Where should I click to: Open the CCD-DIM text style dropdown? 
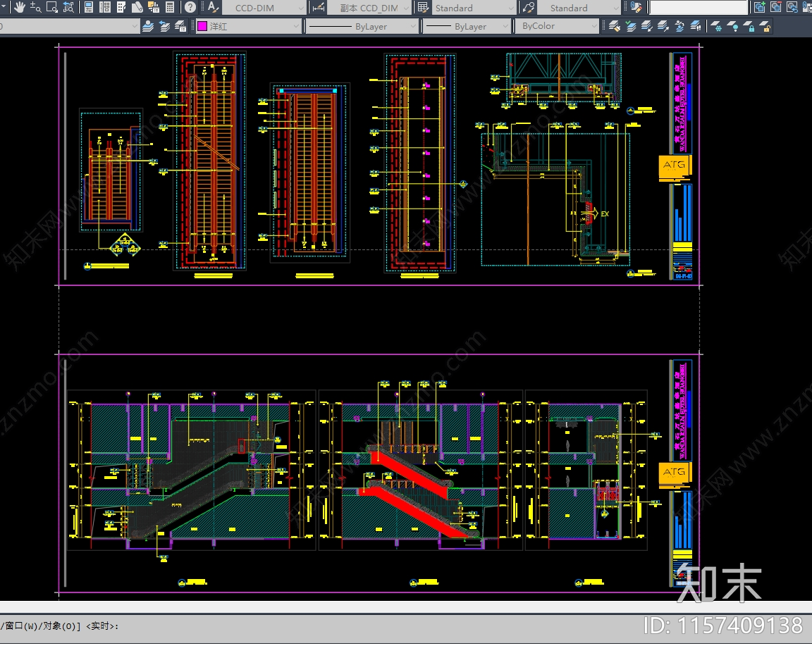click(x=264, y=8)
